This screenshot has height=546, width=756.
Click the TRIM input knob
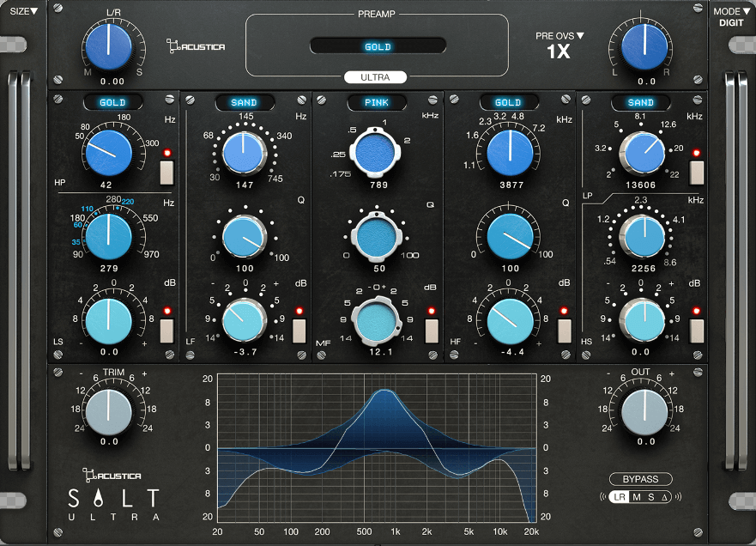pyautogui.click(x=108, y=412)
